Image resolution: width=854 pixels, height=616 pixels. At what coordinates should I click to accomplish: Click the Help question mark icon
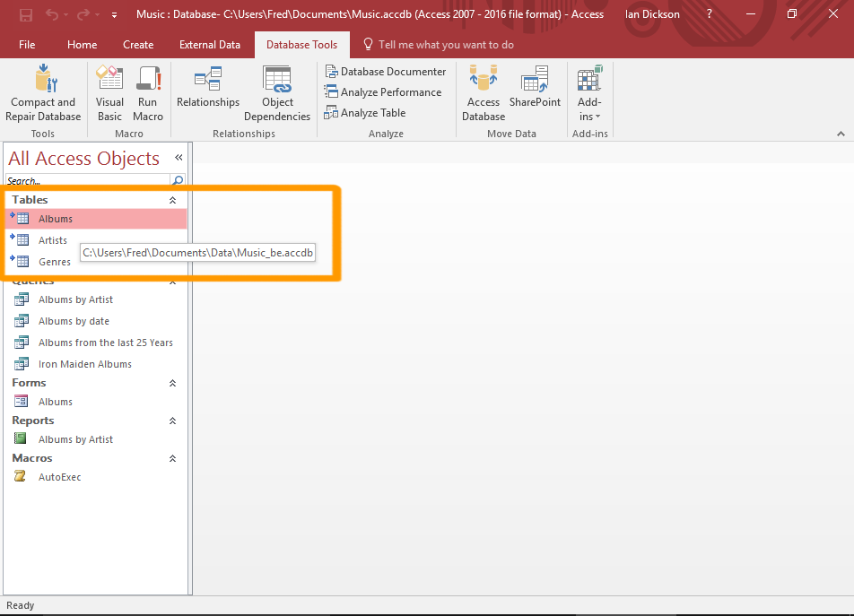[x=709, y=14]
